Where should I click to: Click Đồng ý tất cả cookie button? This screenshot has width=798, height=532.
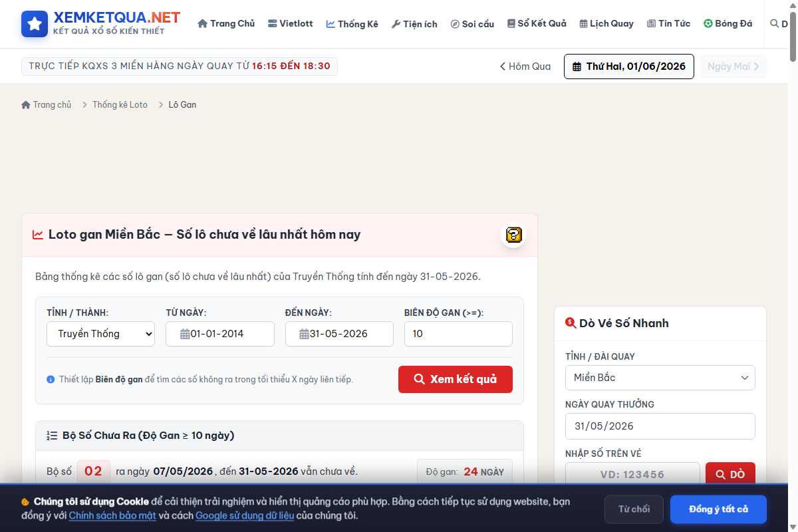718,509
